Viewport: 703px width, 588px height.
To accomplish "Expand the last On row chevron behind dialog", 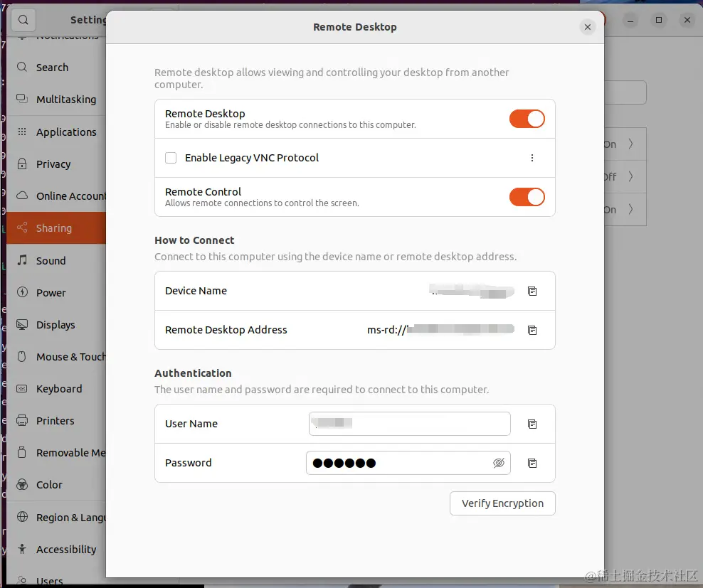I will (631, 209).
